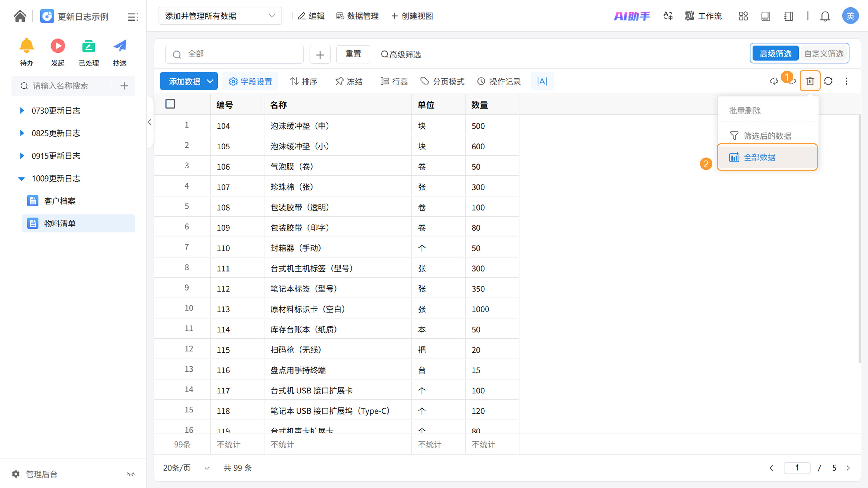Click the cloud download export icon
The height and width of the screenshot is (488, 868).
click(774, 81)
